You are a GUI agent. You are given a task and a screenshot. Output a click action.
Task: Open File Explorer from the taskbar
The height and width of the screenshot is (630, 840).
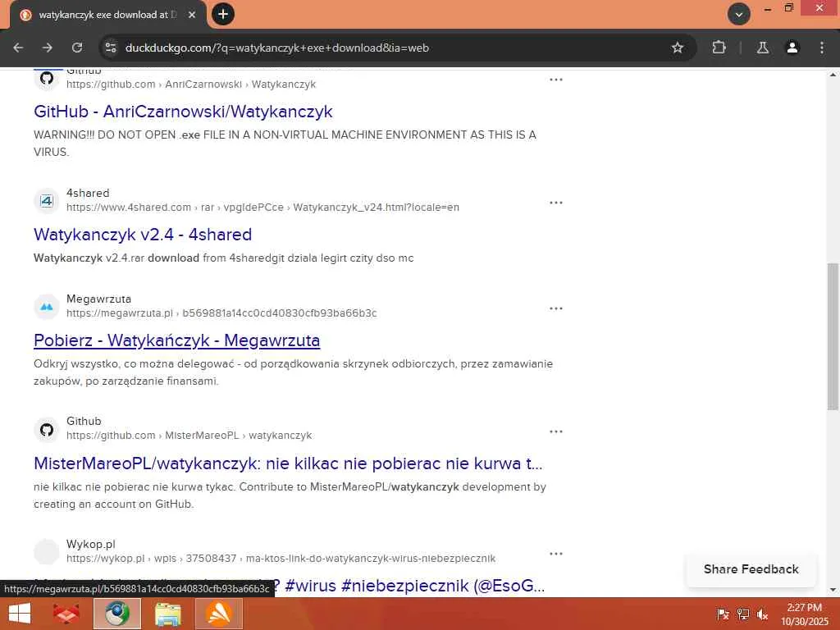point(167,614)
